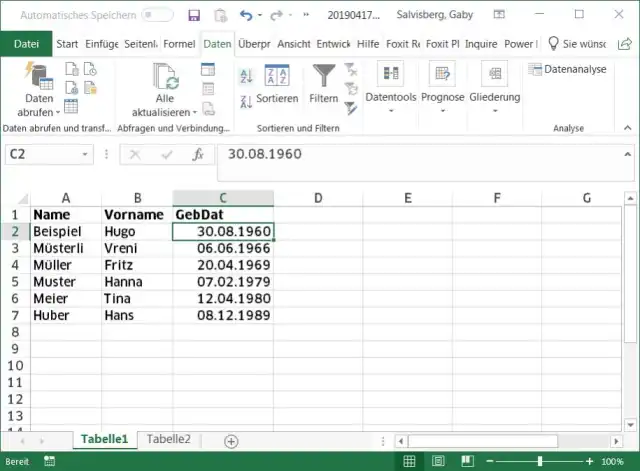Click the save floppy disk icon
The image size is (640, 471).
point(194,15)
